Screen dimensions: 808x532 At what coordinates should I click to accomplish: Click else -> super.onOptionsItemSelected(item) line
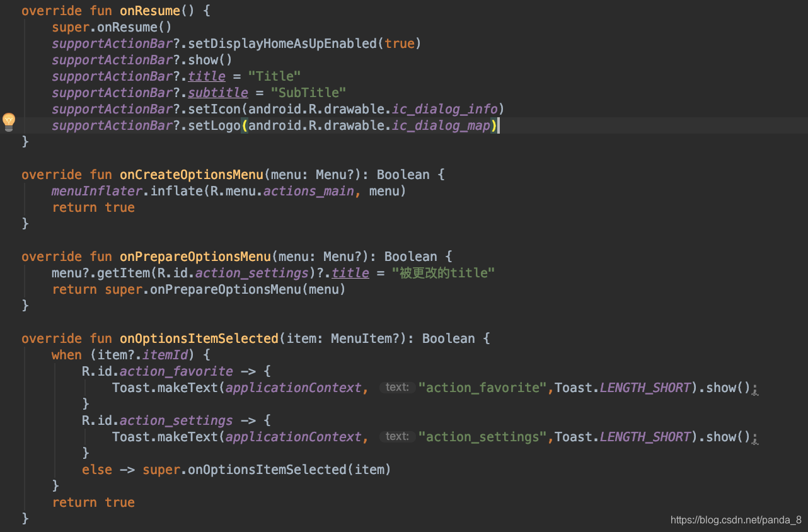pyautogui.click(x=236, y=470)
